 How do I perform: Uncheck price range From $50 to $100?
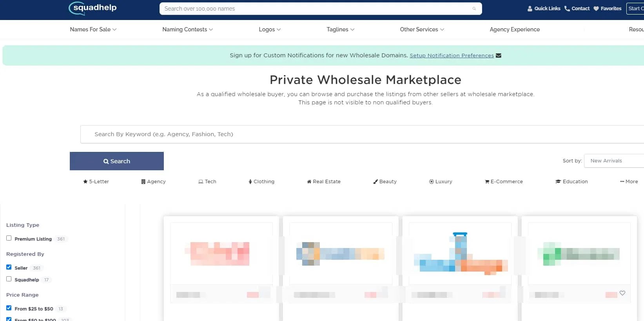[9, 319]
